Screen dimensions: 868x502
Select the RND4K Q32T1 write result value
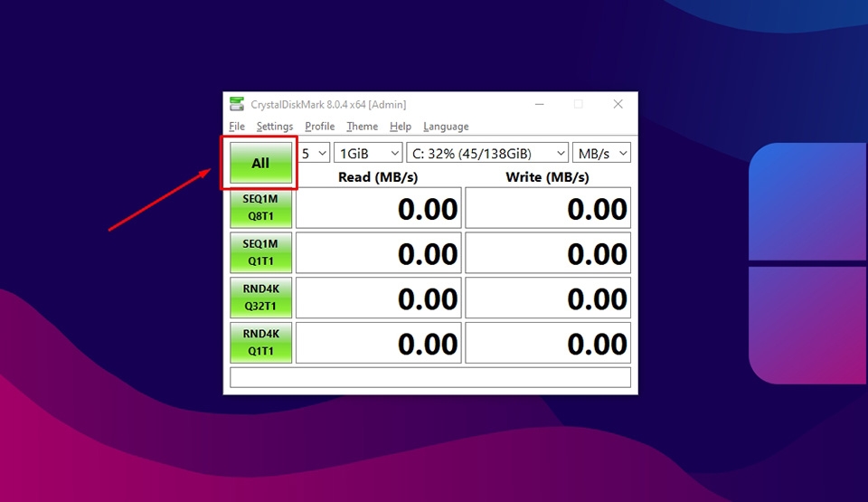(548, 298)
